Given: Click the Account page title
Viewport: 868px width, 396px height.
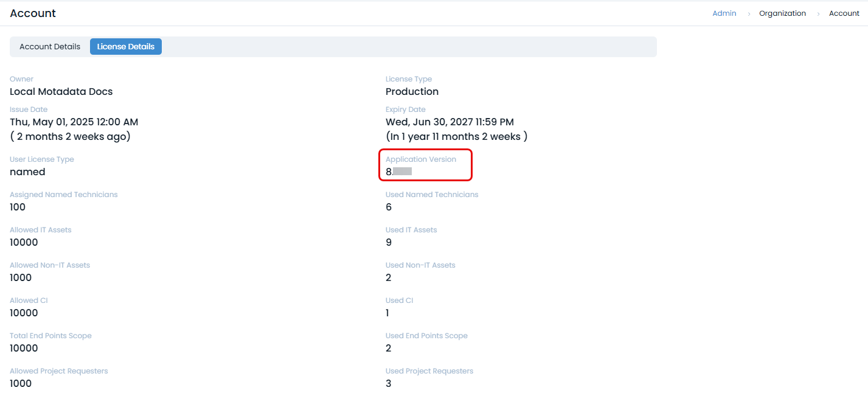Looking at the screenshot, I should 33,13.
